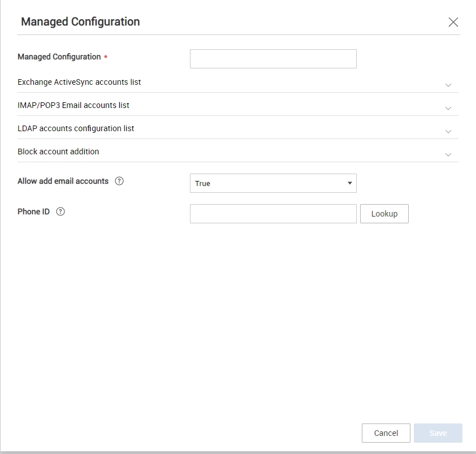Image resolution: width=476 pixels, height=454 pixels.
Task: Select the LDAP accounts configuration list label
Action: click(x=76, y=128)
